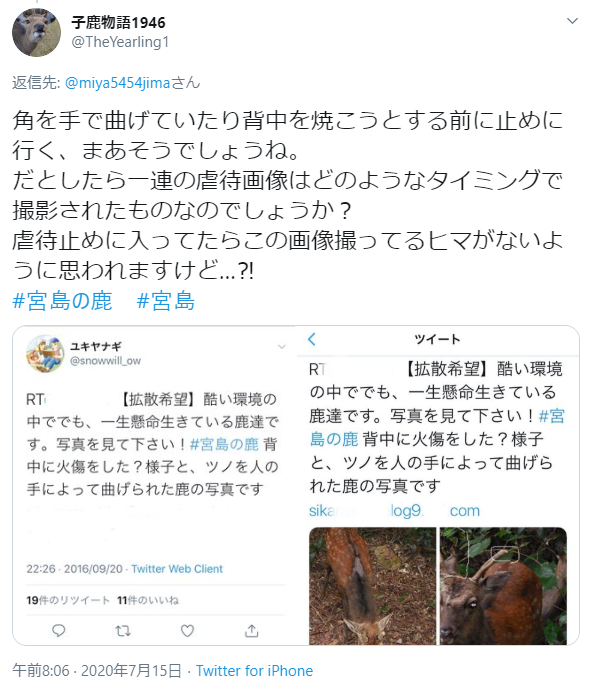Click the share upload icon
This screenshot has height=693, width=593.
pos(251,630)
